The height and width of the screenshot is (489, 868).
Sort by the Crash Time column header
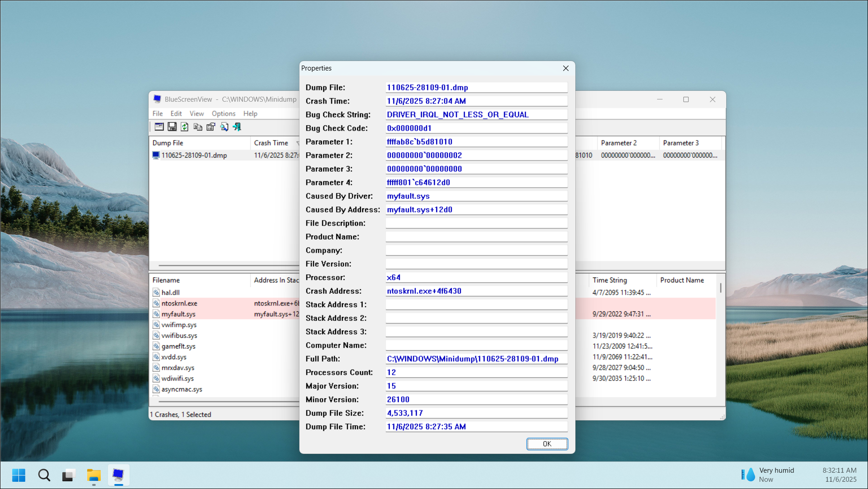(271, 143)
